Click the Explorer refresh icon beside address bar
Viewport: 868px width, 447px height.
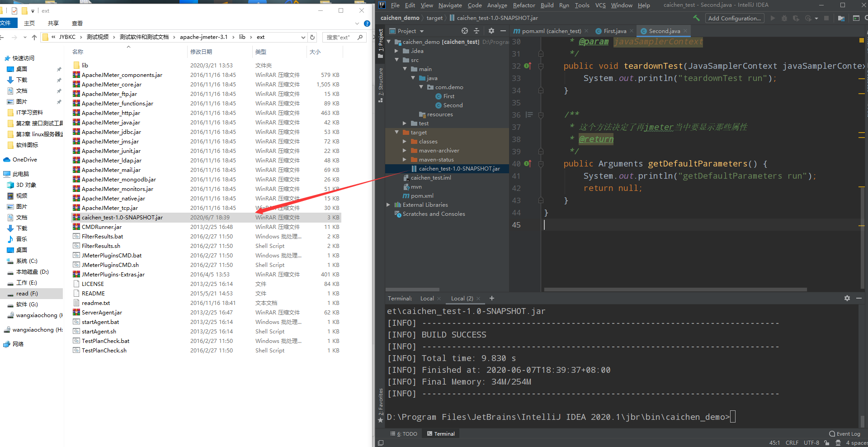coord(312,37)
